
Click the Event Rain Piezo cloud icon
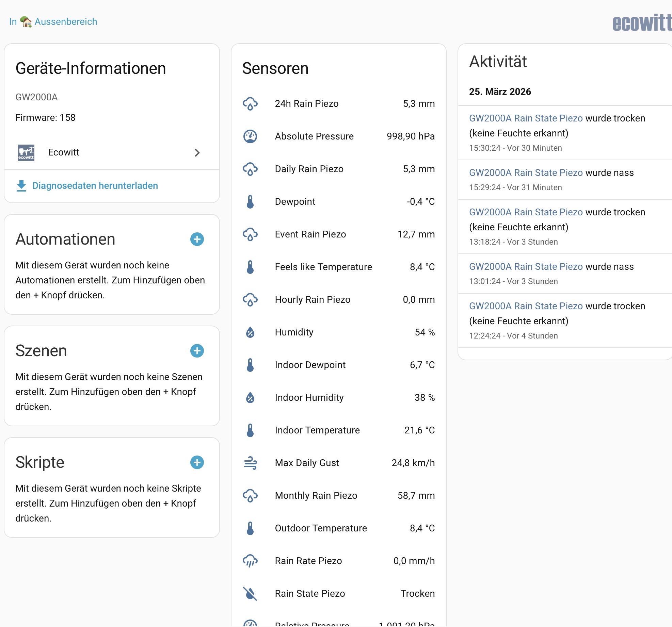[250, 234]
